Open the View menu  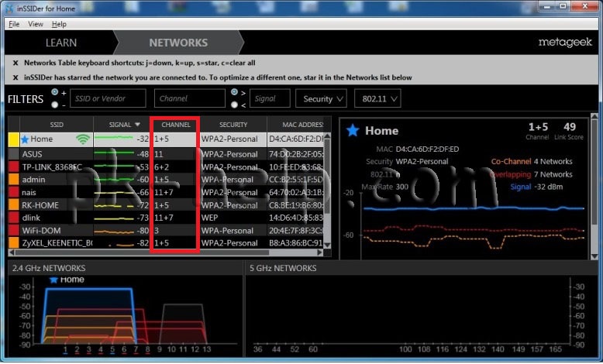(x=36, y=24)
